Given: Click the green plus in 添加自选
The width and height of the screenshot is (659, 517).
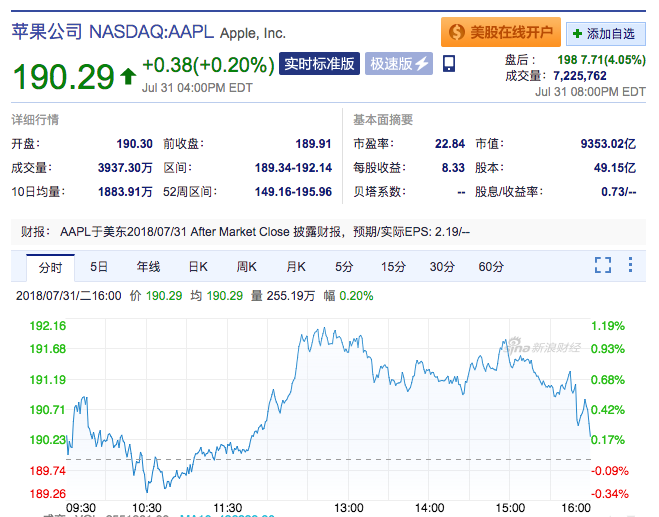Looking at the screenshot, I should (x=577, y=34).
